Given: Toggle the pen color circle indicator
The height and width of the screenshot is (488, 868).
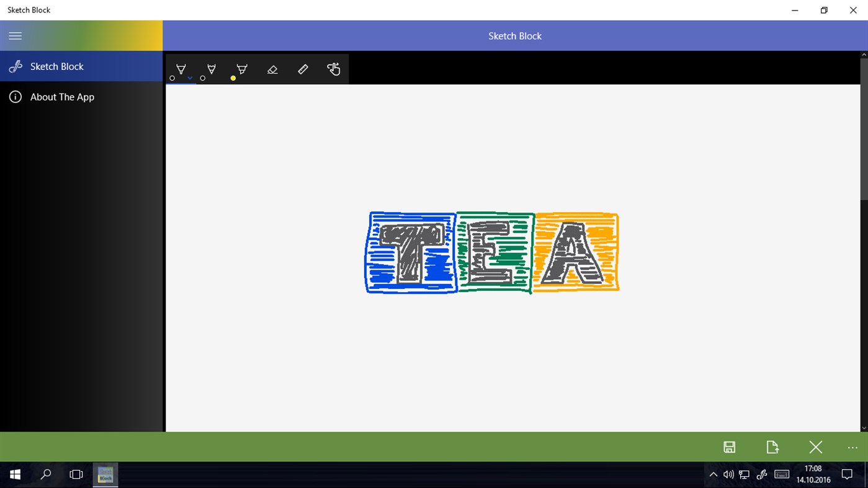Looking at the screenshot, I should point(172,78).
